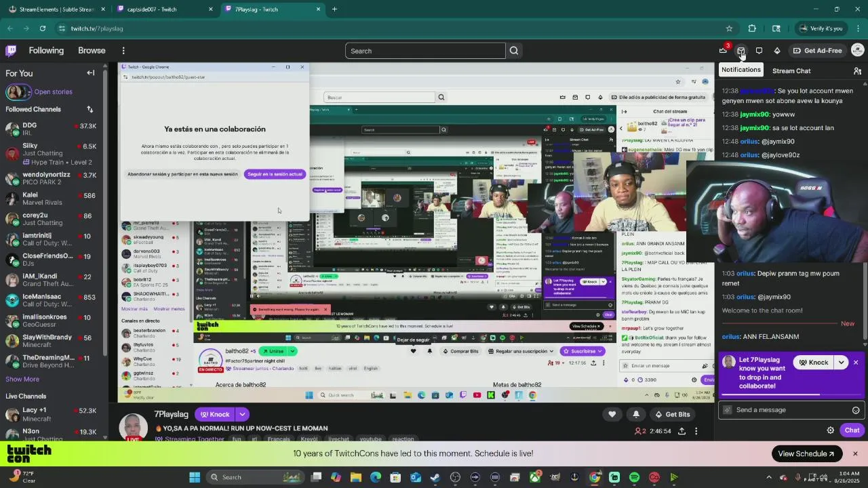Open the emote picker smiley icon
The width and height of the screenshot is (868, 488).
(856, 410)
